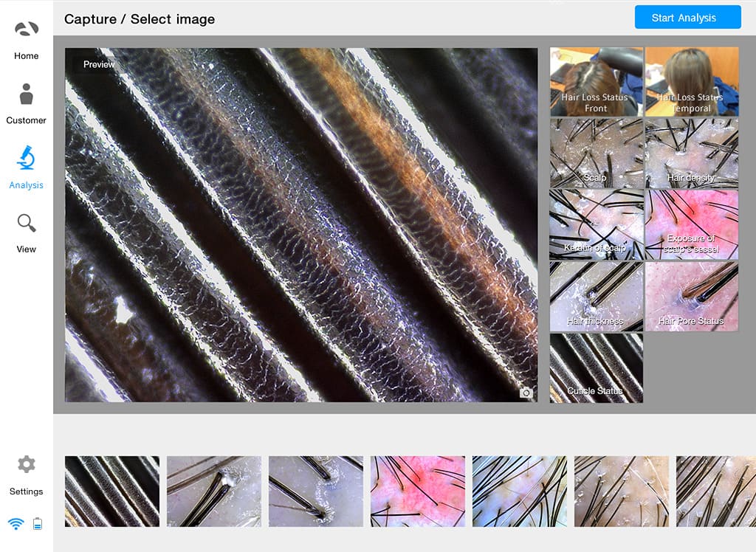Viewport: 756px width, 552px height.
Task: Check the battery status icon
Action: tap(38, 523)
